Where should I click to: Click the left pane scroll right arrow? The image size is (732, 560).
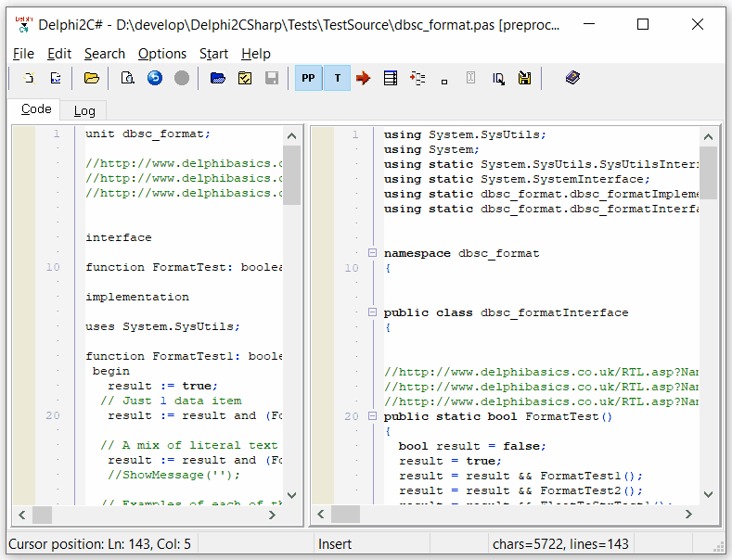click(272, 515)
